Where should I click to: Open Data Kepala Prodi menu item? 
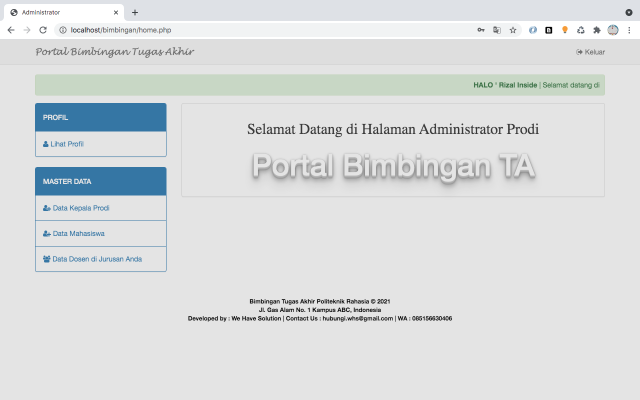point(80,208)
